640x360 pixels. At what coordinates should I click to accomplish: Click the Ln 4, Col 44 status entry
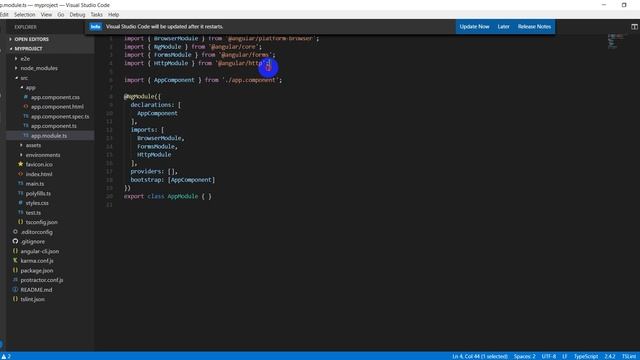[x=480, y=356]
